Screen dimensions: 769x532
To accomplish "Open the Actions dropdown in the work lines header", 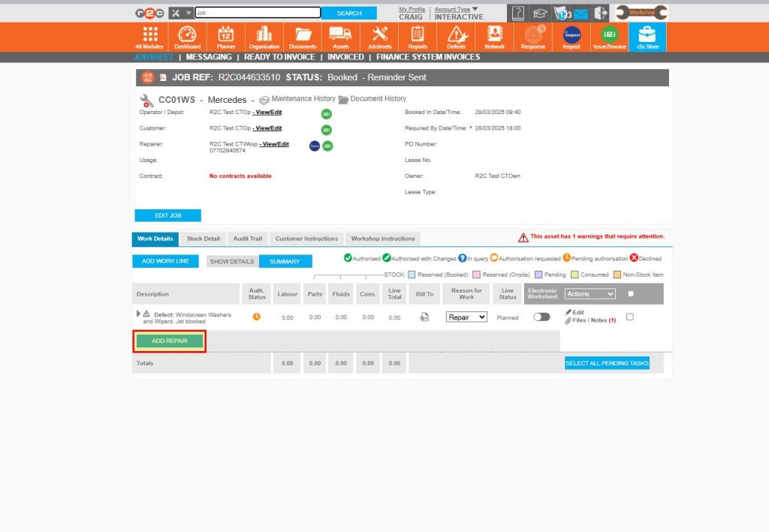I will (x=590, y=294).
